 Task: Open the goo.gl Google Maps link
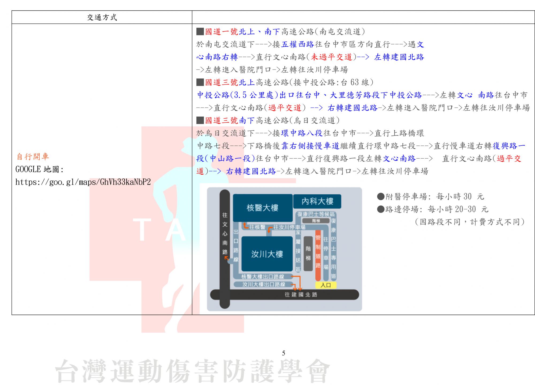click(x=83, y=182)
